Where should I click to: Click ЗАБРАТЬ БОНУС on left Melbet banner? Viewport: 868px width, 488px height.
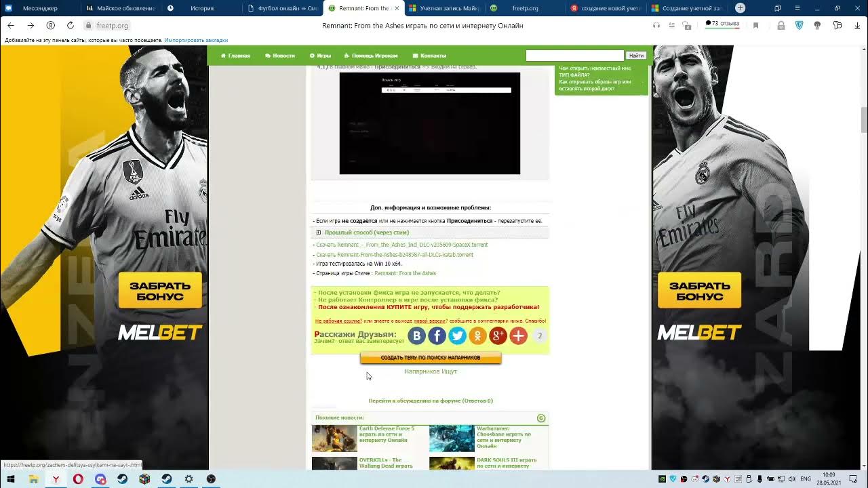(x=160, y=291)
